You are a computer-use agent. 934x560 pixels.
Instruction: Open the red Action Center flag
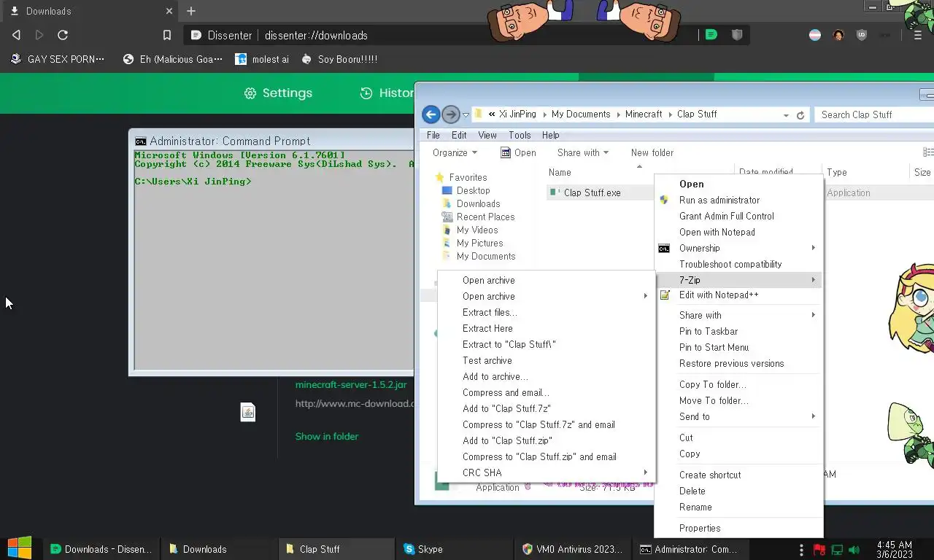point(819,549)
